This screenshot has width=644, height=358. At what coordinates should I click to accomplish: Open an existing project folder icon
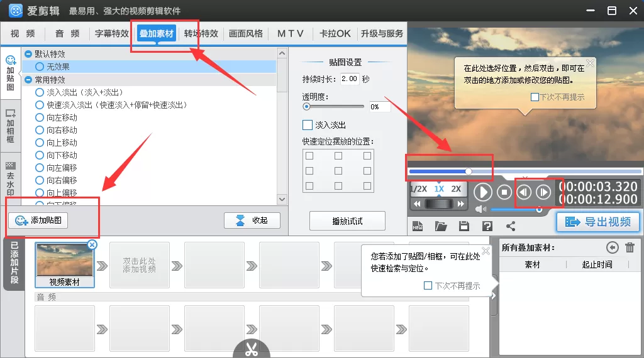pyautogui.click(x=441, y=226)
